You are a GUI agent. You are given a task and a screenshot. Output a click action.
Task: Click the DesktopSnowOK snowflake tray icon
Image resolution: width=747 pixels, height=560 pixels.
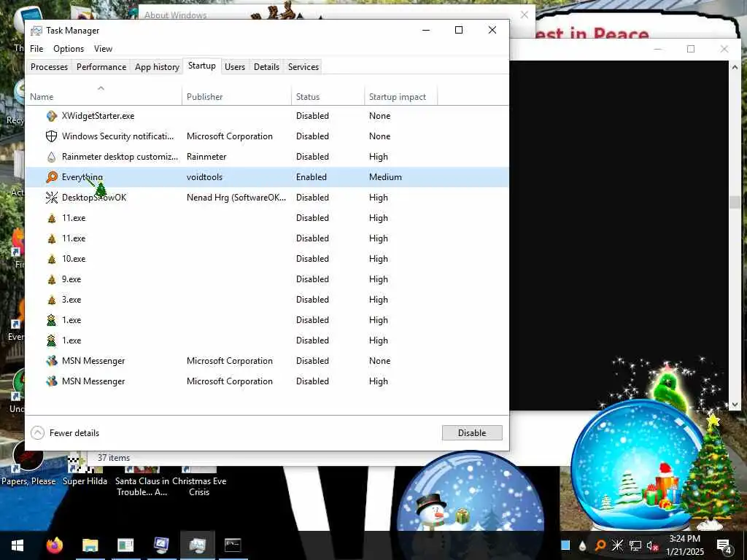[617, 545]
